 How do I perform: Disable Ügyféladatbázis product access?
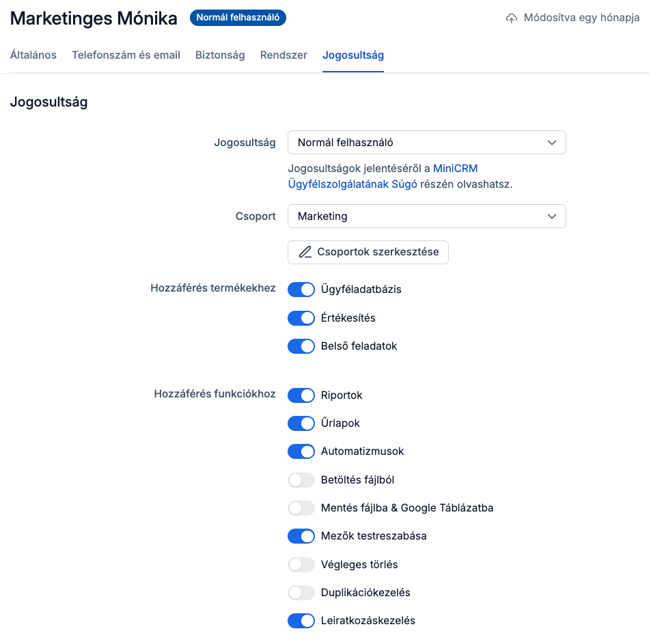coord(301,290)
